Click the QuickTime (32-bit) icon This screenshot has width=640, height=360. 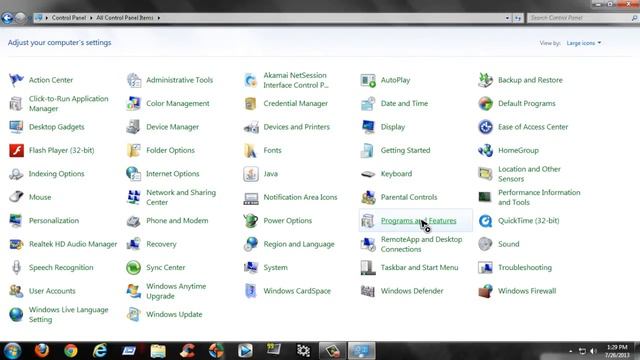point(485,221)
